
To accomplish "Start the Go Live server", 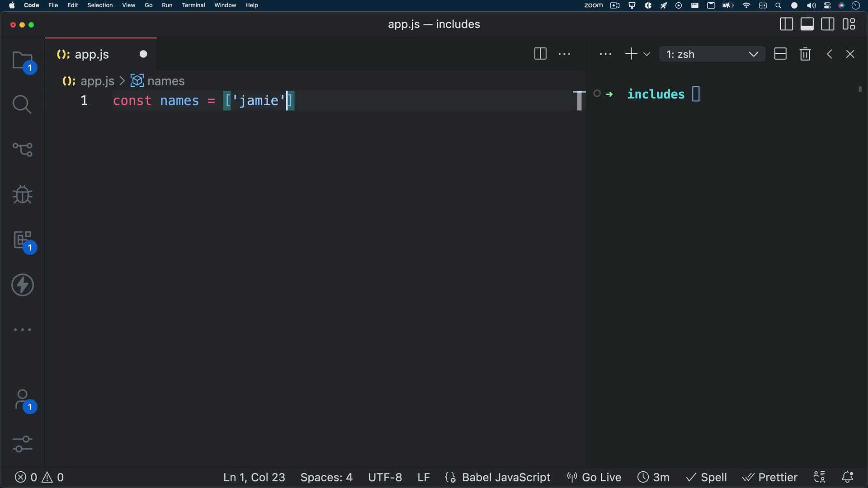I will [x=593, y=477].
